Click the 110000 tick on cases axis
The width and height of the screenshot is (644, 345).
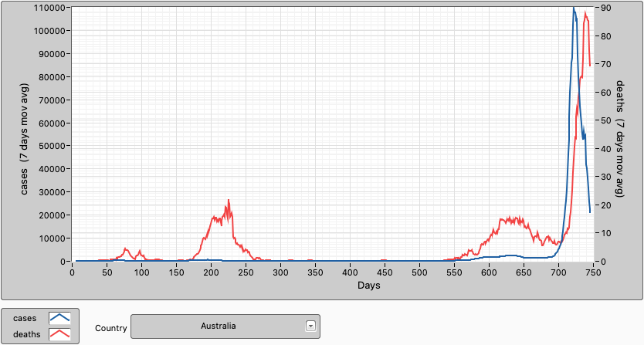(51, 8)
